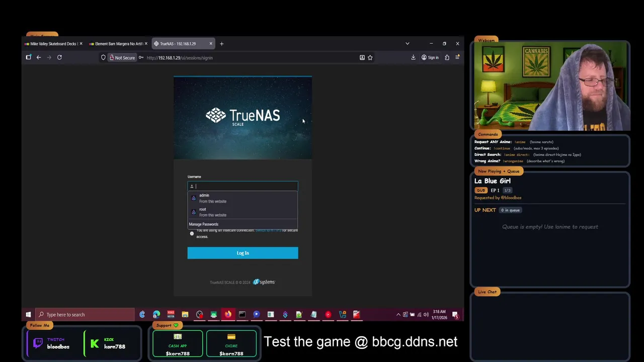Show hidden system tray icons
The image size is (644, 362).
[x=398, y=315]
